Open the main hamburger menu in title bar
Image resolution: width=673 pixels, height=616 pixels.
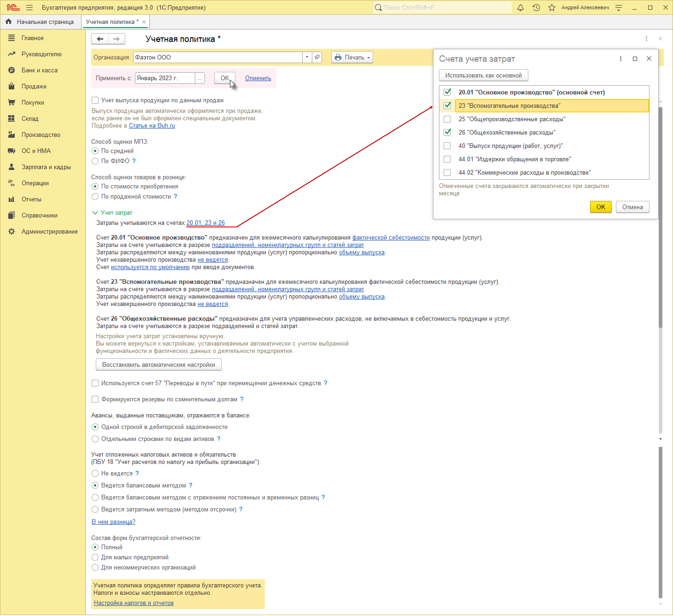click(29, 7)
